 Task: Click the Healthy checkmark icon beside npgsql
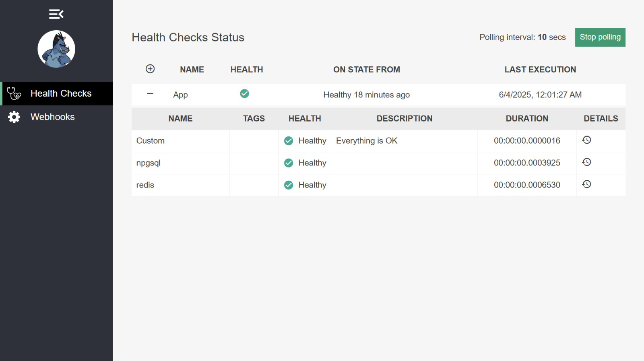tap(289, 163)
